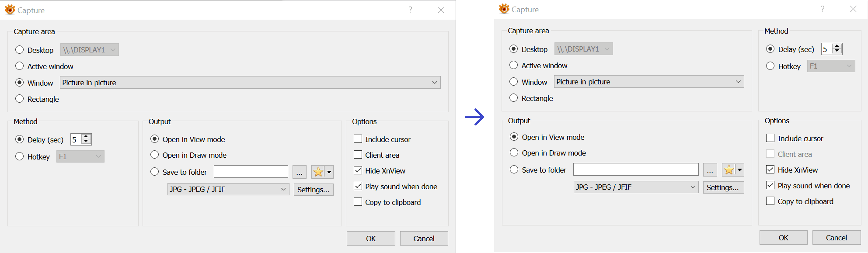Click the help question mark in right dialog
Screen dimensions: 868x253
pos(823,9)
